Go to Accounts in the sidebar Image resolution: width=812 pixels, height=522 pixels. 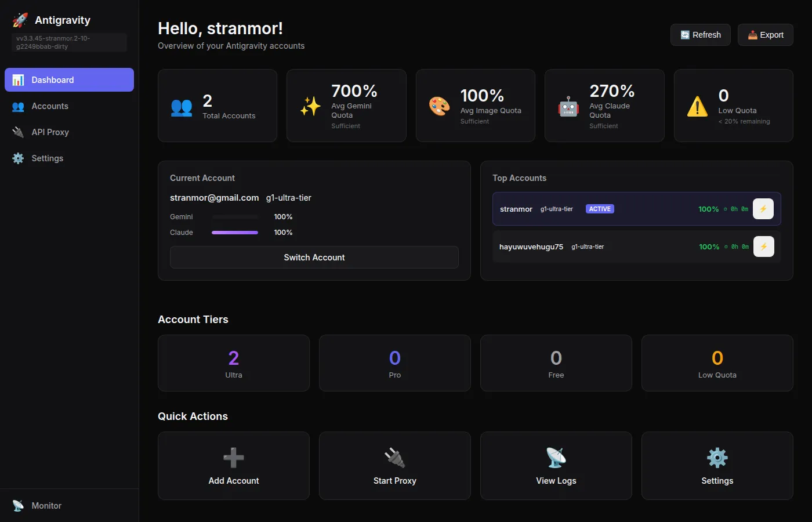50,106
